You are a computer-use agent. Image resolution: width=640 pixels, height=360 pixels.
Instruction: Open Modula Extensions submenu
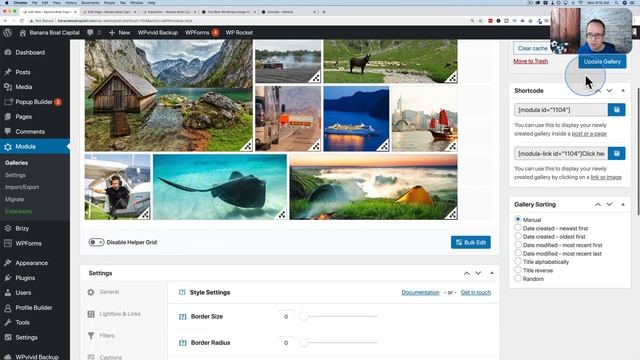18,211
